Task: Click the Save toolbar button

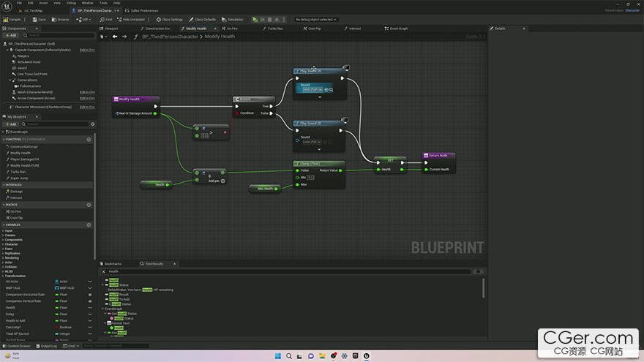Action: pyautogui.click(x=38, y=19)
